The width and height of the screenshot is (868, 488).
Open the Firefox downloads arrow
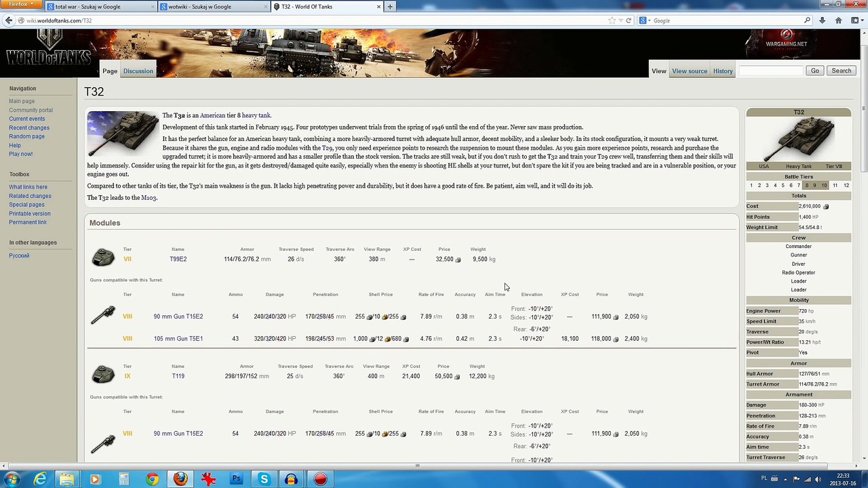pyautogui.click(x=823, y=20)
